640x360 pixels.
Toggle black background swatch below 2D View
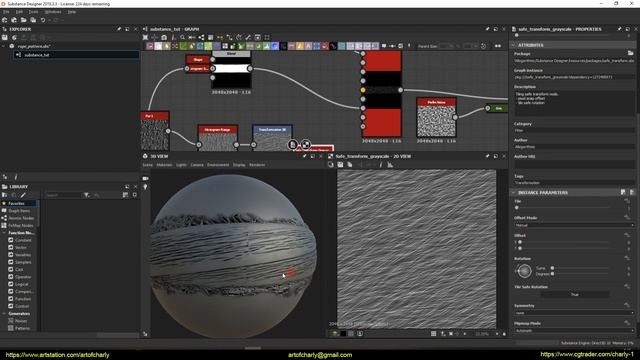[344, 334]
